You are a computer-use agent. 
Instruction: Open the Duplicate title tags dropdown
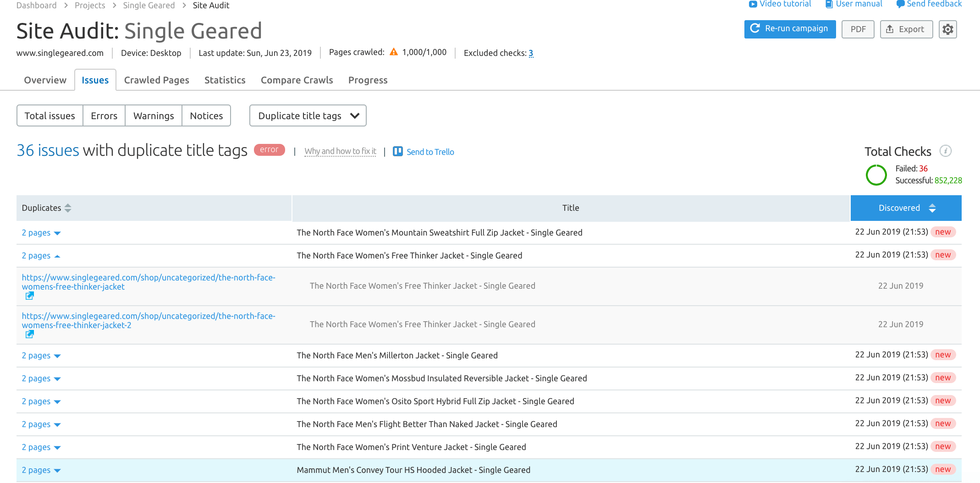pos(308,115)
